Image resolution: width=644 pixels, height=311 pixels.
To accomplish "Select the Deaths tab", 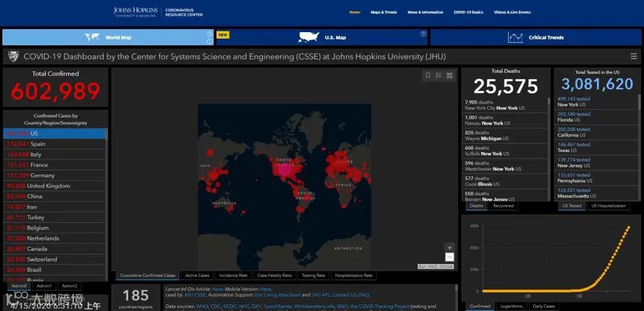I will click(x=476, y=206).
